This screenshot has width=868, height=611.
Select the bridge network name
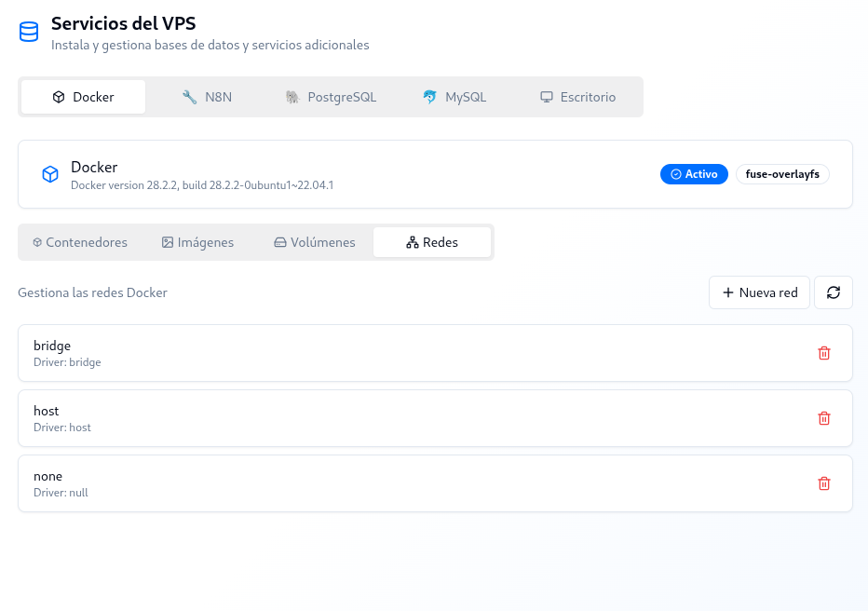(x=52, y=346)
